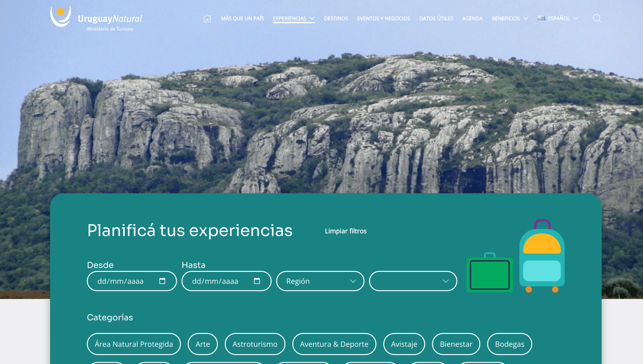Viewport: 643px width, 364px height.
Task: Expand the Español language chevron
Action: [x=576, y=18]
